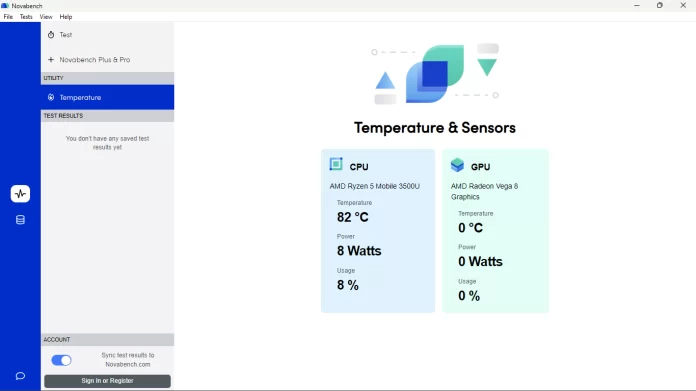Image resolution: width=696 pixels, height=391 pixels.
Task: Toggle Sync test results to Novabench.com
Action: (x=61, y=360)
